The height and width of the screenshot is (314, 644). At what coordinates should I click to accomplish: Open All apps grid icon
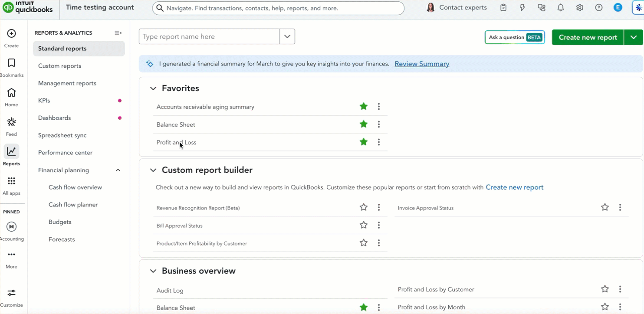tap(11, 181)
